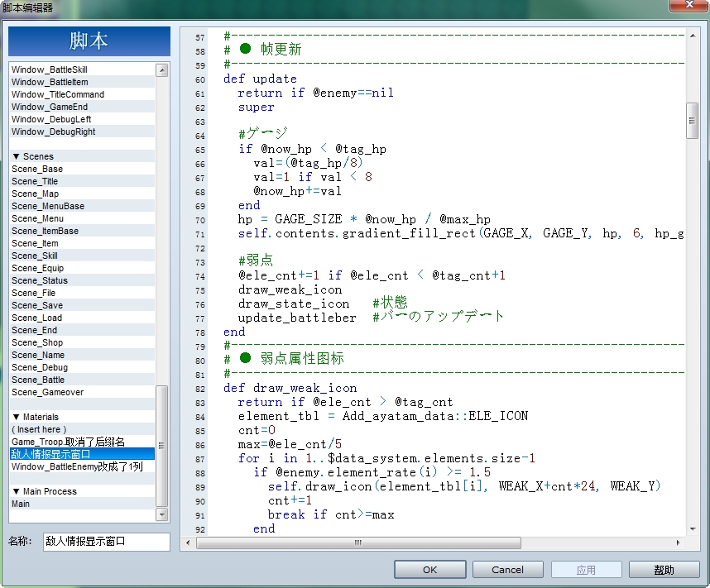Collapse the Materials section triangle
The height and width of the screenshot is (588, 710).
[x=17, y=417]
